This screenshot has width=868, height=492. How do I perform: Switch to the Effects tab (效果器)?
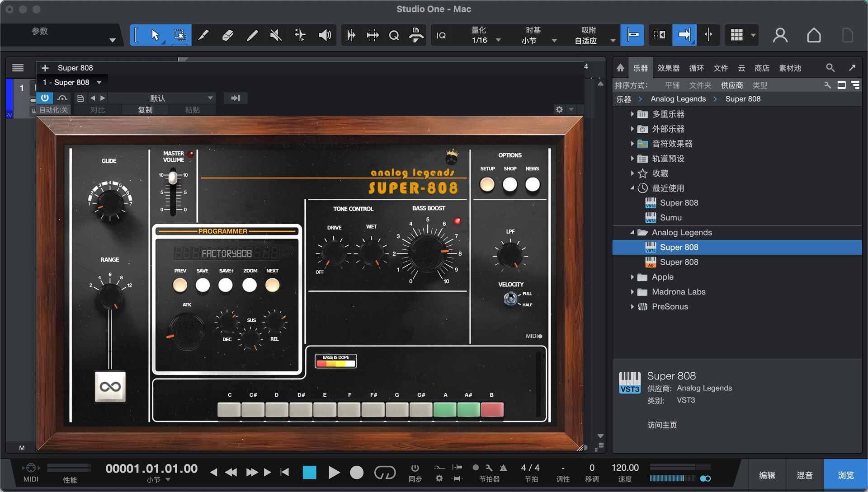click(x=668, y=68)
